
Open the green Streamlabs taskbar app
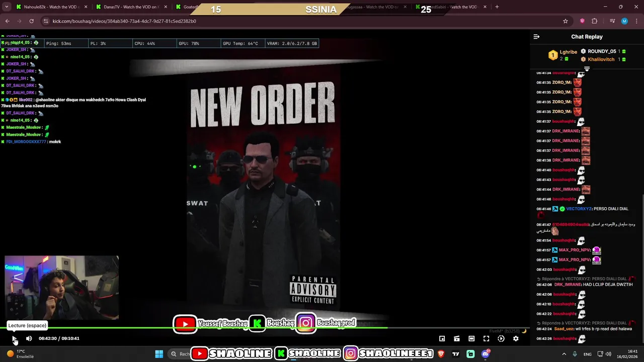tap(470, 354)
